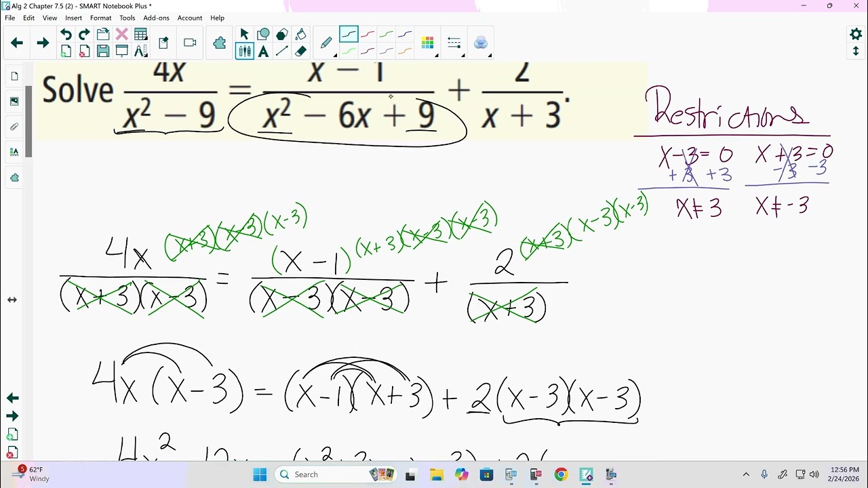Screen dimensions: 868x488
Task: Go to the next page using the toolbar's forward arrow
Action: pos(43,43)
